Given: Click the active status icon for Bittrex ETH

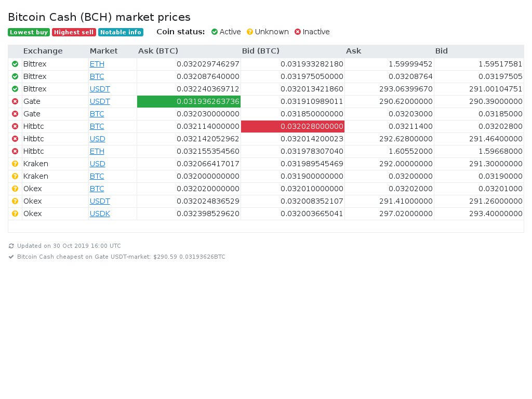Looking at the screenshot, I should point(15,64).
